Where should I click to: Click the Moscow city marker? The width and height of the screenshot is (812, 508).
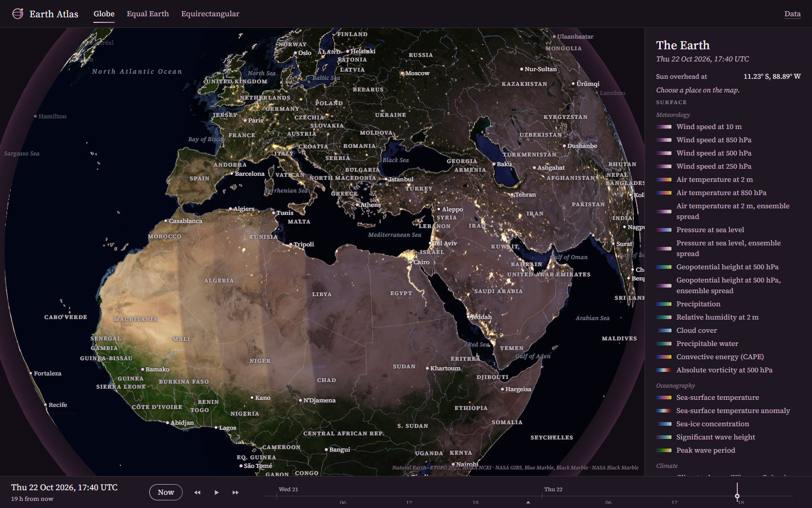tap(402, 73)
